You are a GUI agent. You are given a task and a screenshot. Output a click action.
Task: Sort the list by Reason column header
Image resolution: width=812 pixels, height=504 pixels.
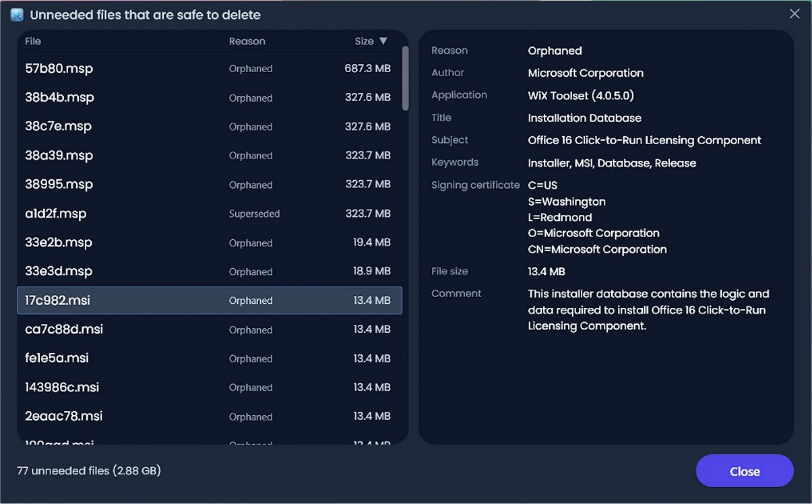(x=247, y=41)
